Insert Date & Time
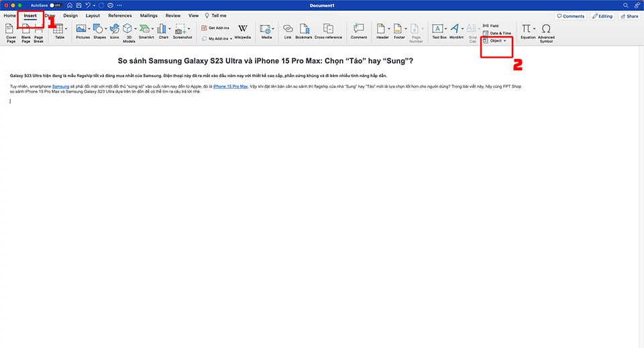 pyautogui.click(x=497, y=34)
